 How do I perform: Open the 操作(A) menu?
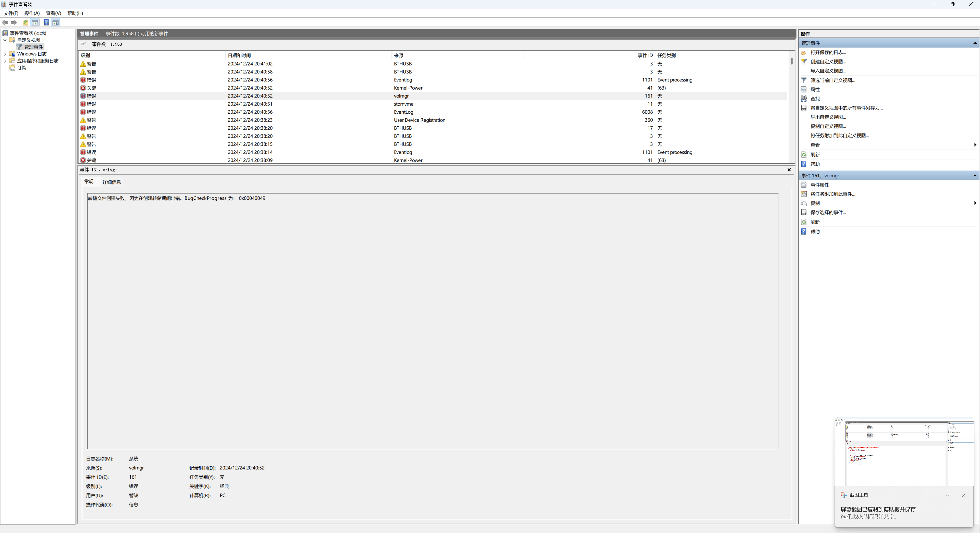point(32,13)
